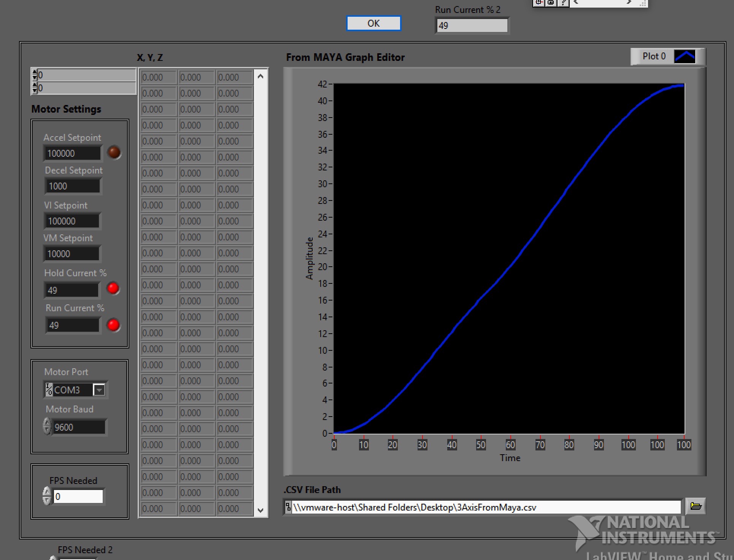Decrease FPS Needed with down arrow
734x560 pixels.
point(46,501)
